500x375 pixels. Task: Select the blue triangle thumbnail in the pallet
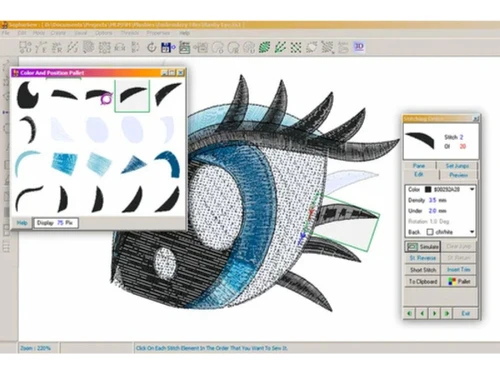[x=133, y=165]
